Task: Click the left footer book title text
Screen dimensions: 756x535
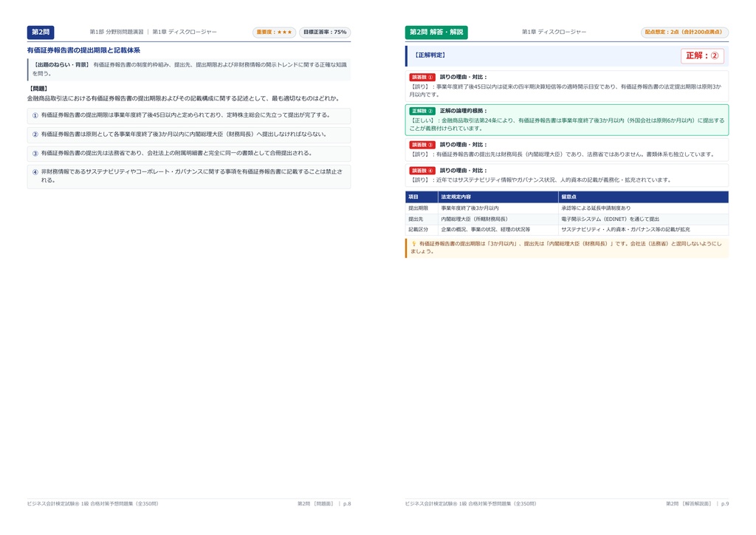Action: coord(92,504)
